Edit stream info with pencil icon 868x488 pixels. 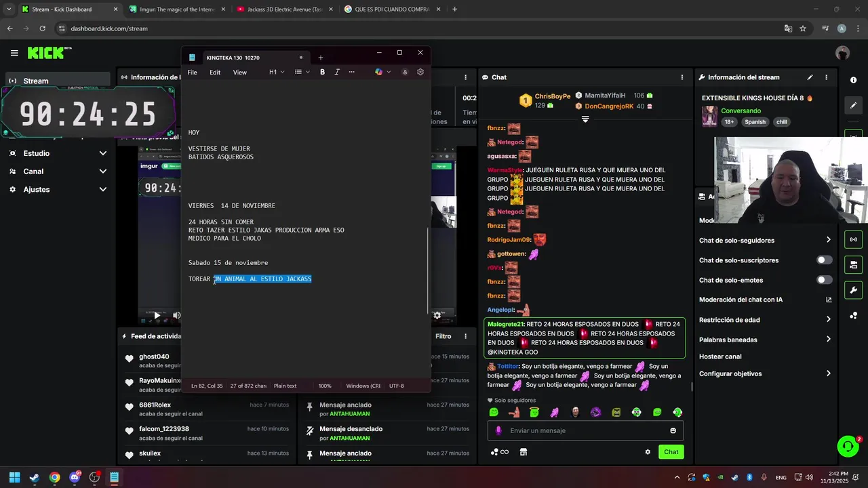(x=810, y=77)
